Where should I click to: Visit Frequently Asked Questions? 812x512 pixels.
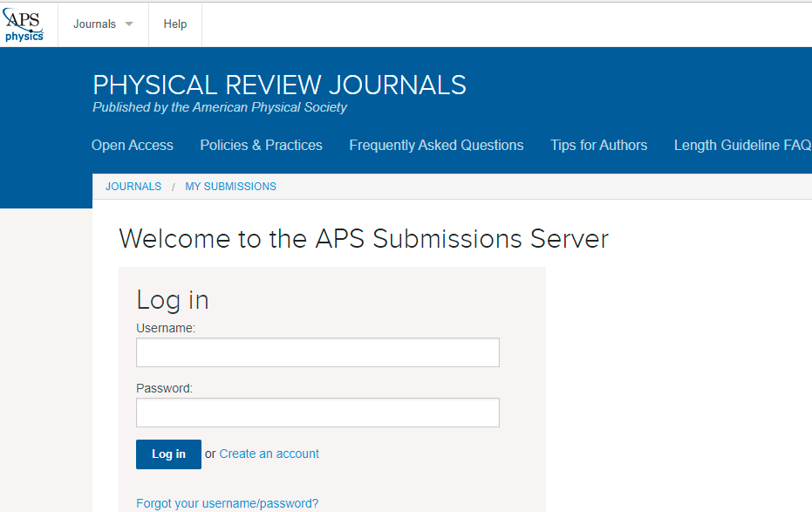(436, 146)
